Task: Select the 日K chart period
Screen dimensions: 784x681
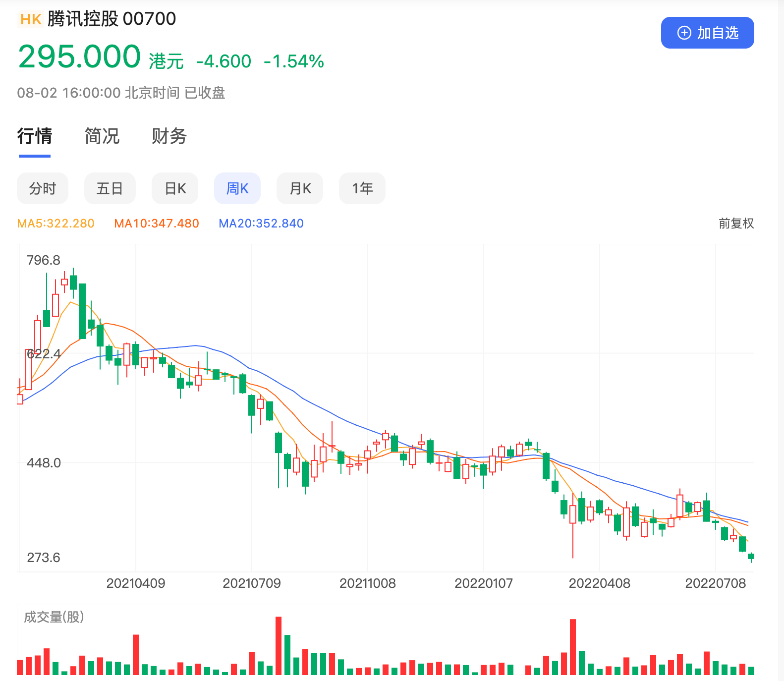Action: click(175, 188)
